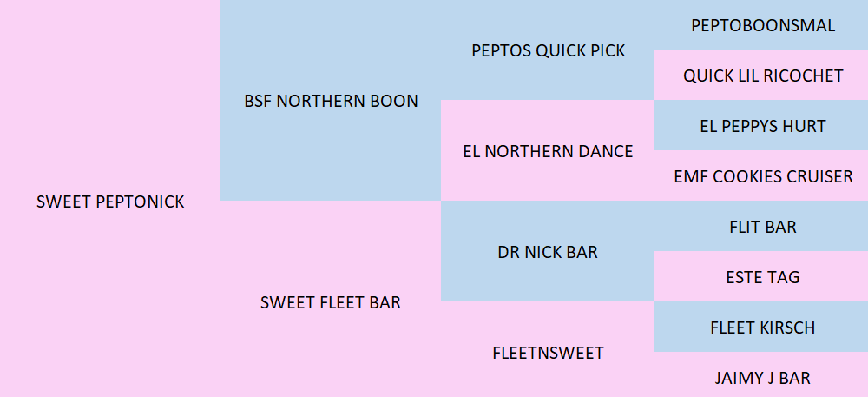The image size is (868, 397).
Task: Click DR NICK BAR entry
Action: coord(548,251)
